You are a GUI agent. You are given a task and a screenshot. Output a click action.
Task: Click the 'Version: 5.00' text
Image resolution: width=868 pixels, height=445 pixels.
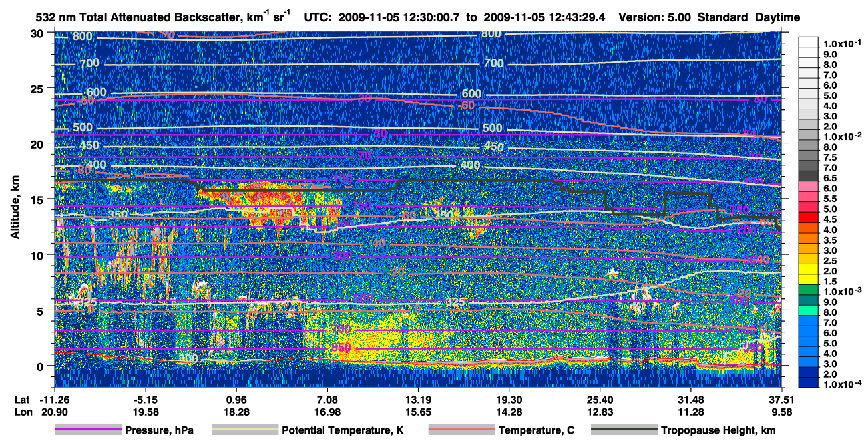click(655, 17)
